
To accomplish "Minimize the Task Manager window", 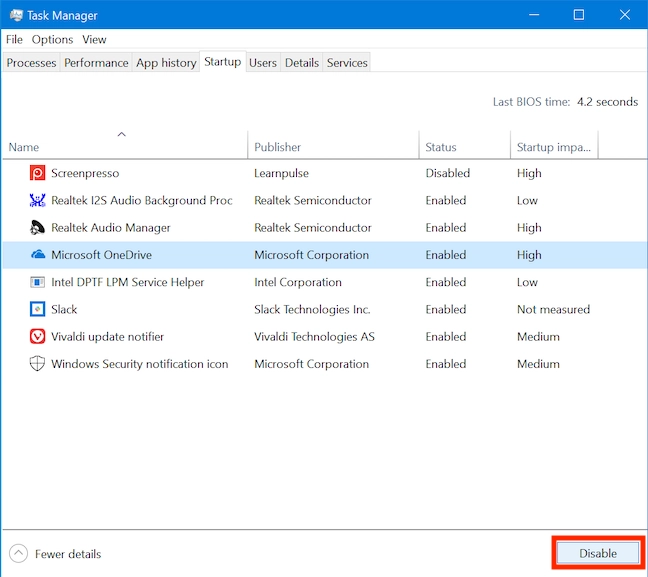I will (x=534, y=15).
